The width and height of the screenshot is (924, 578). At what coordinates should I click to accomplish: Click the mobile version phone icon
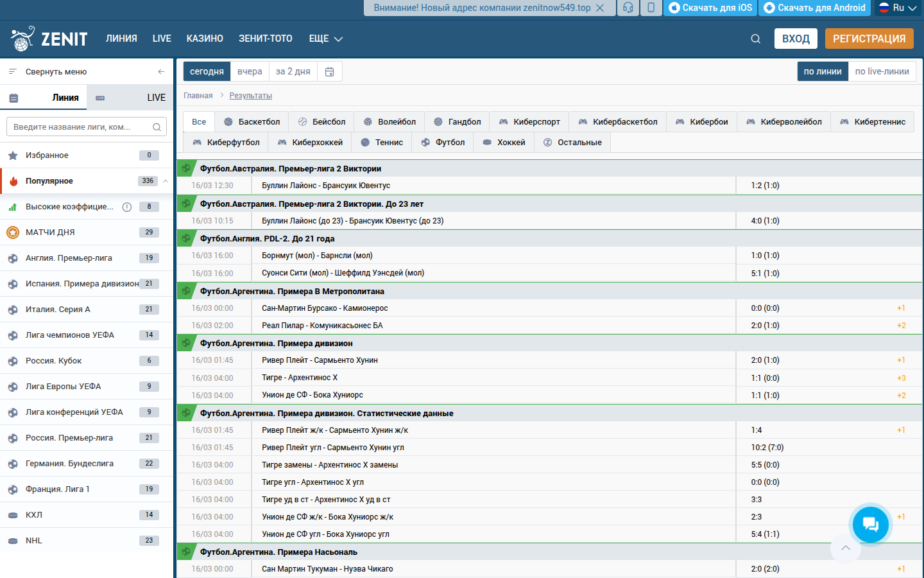point(651,8)
